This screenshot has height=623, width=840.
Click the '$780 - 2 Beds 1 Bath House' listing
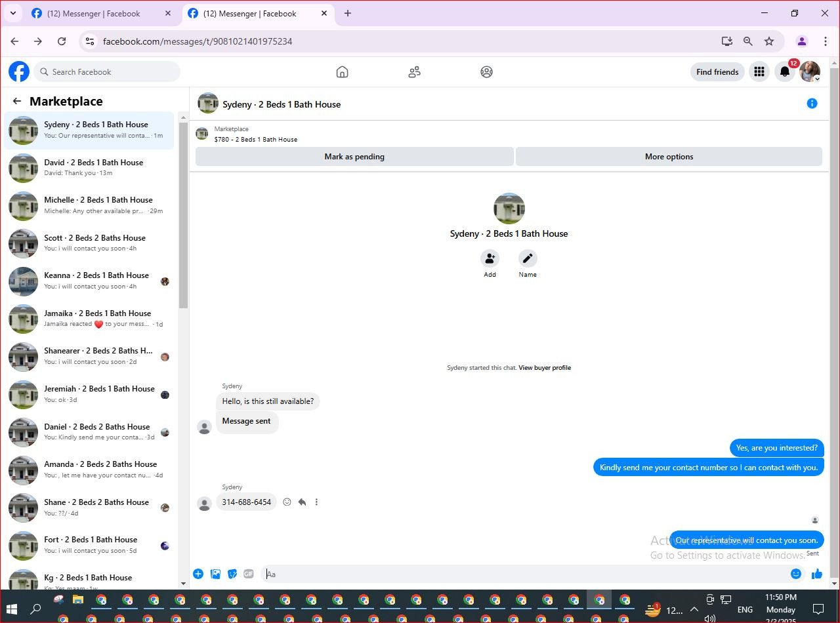(x=255, y=139)
